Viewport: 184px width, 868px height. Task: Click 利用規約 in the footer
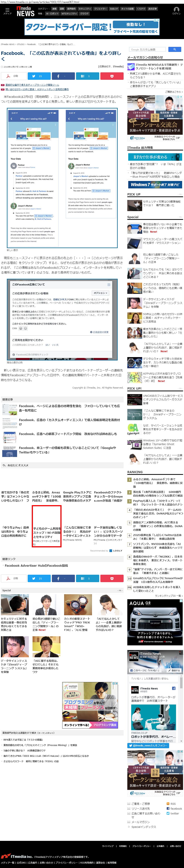click(123, 846)
